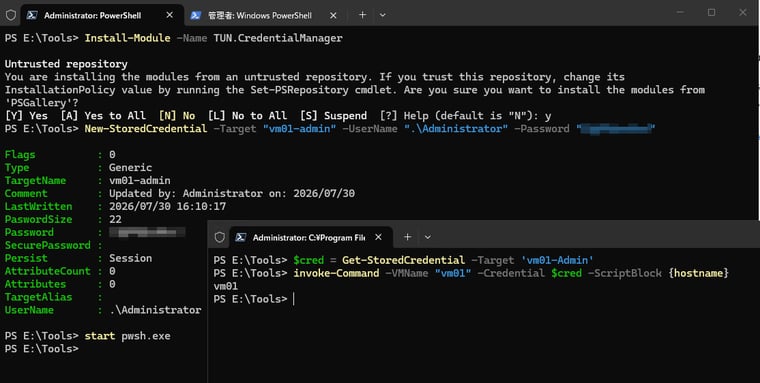Click the Get-StoredCredential command text
760x383 pixels.
coord(403,260)
